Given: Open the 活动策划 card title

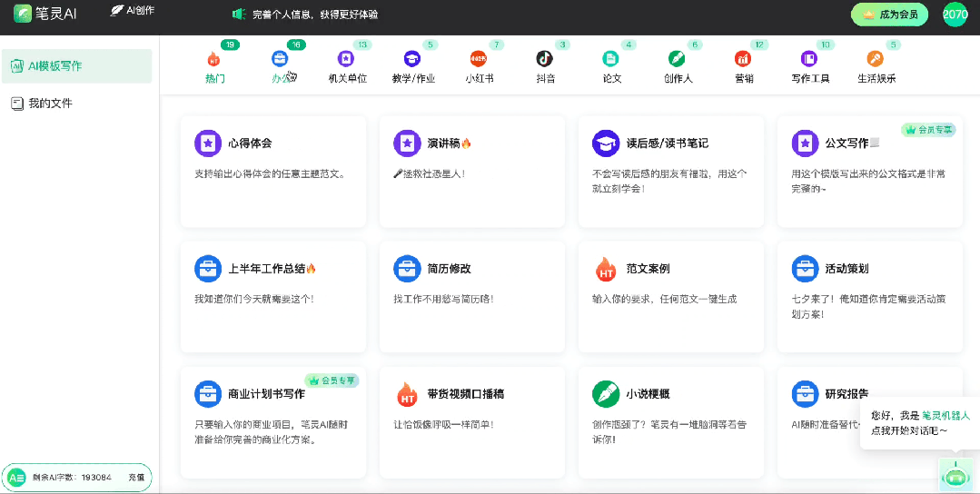Looking at the screenshot, I should coord(846,269).
